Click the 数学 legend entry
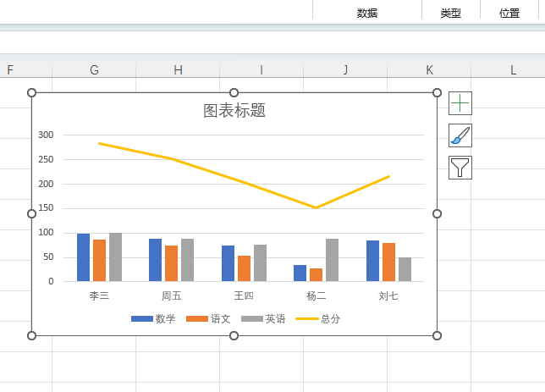 pyautogui.click(x=153, y=318)
